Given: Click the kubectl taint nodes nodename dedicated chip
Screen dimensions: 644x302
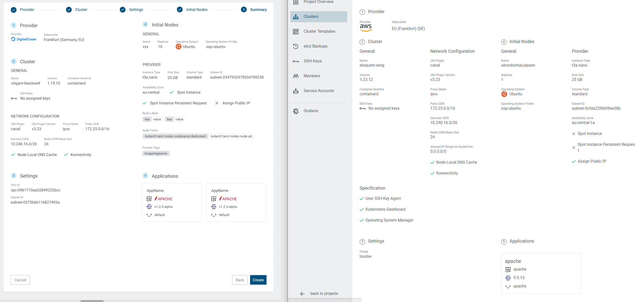Looking at the screenshot, I should pyautogui.click(x=175, y=136).
